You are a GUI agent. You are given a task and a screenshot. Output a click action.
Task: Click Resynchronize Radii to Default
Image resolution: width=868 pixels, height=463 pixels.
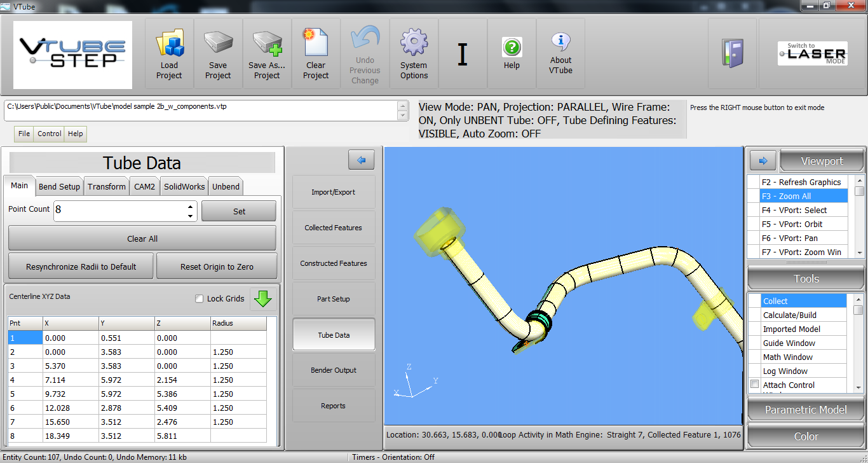pos(81,266)
